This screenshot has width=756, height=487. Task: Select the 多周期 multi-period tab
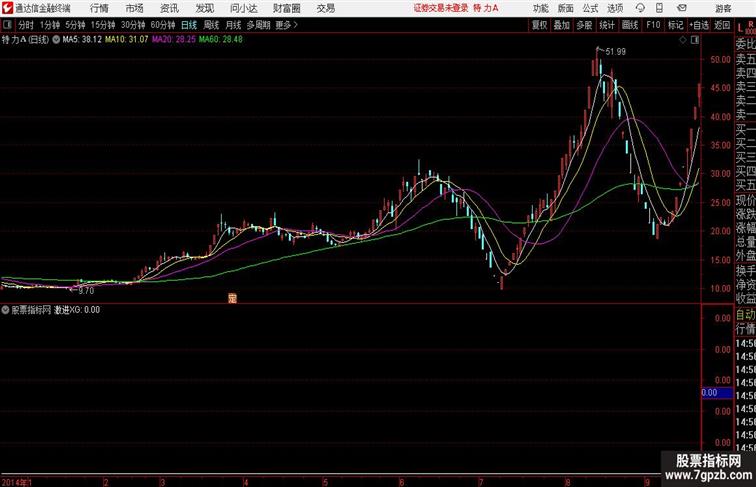(258, 25)
